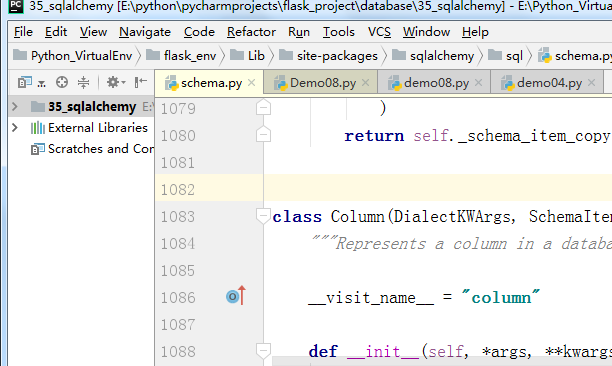Switch to the lowercase demo08.py tab
This screenshot has height=366, width=612.
[434, 83]
